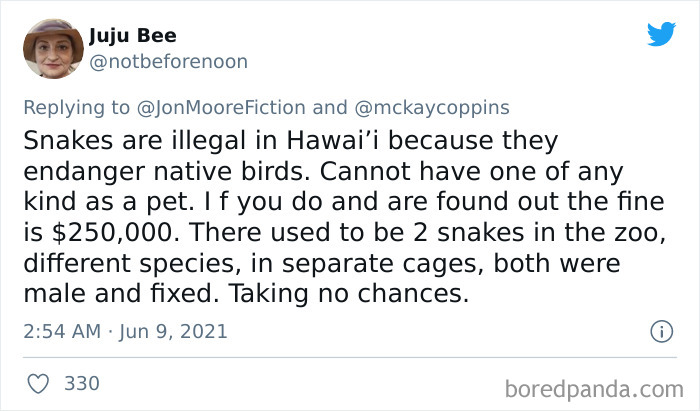Click the Twitter bird logo
The image size is (700, 411).
tap(661, 33)
